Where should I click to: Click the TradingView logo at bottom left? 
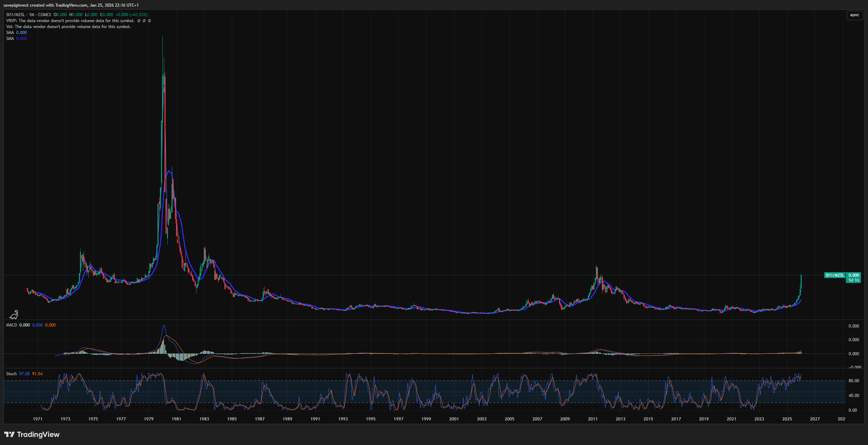[x=32, y=434]
